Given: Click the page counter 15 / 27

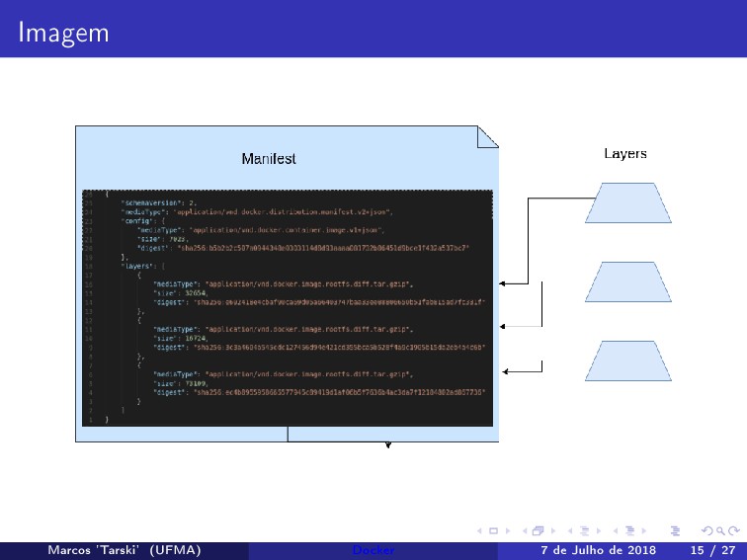Looking at the screenshot, I should (712, 550).
